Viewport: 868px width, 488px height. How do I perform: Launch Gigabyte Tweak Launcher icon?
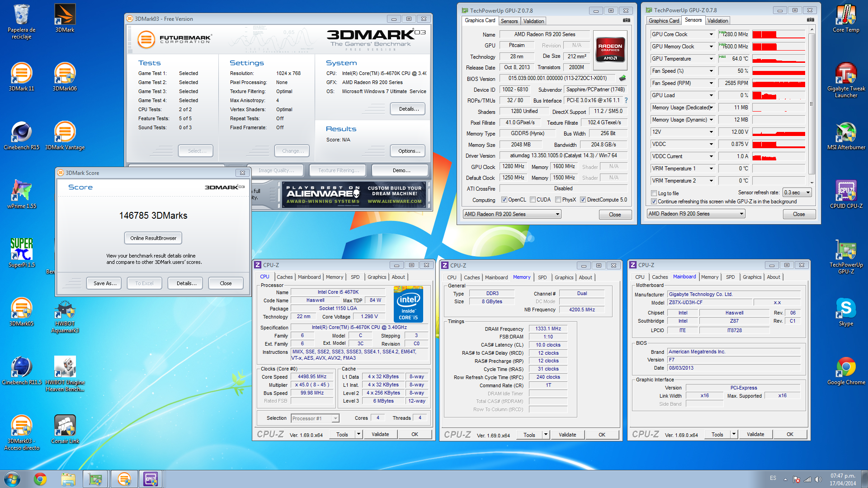[x=846, y=80]
